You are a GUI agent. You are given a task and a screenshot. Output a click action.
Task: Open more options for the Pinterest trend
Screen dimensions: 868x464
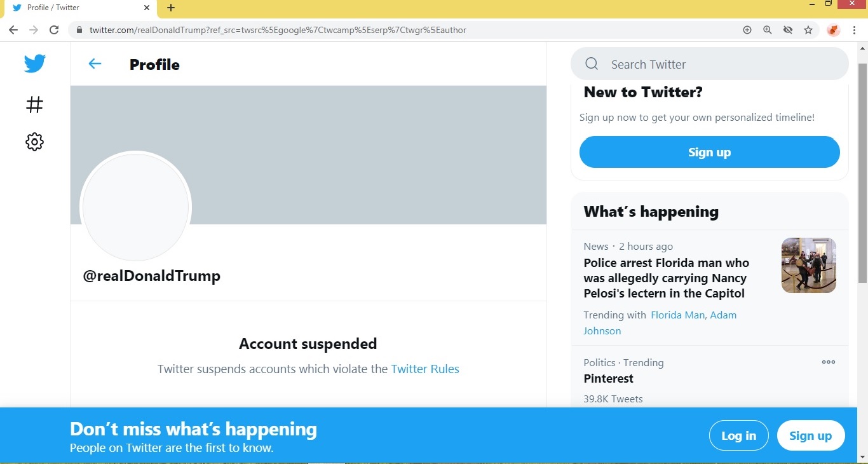click(x=828, y=362)
